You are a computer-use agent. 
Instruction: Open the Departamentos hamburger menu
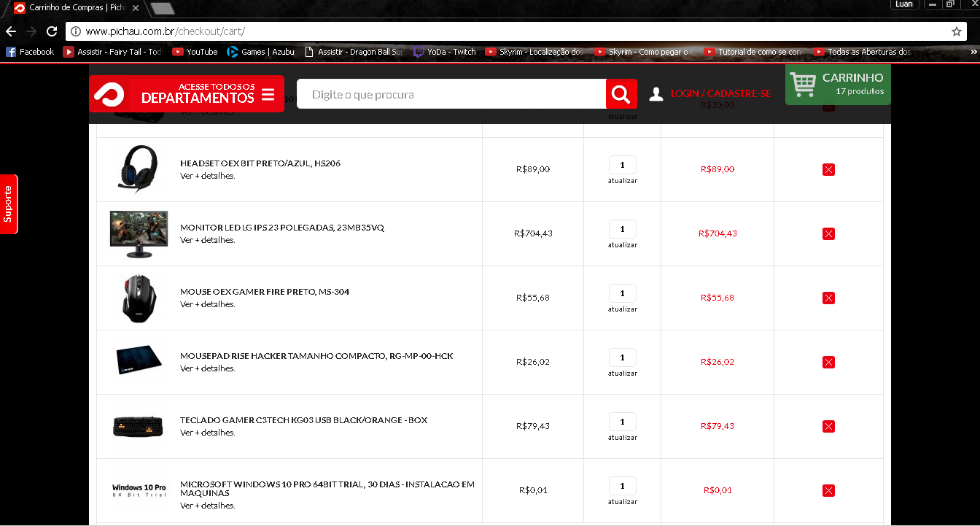268,94
